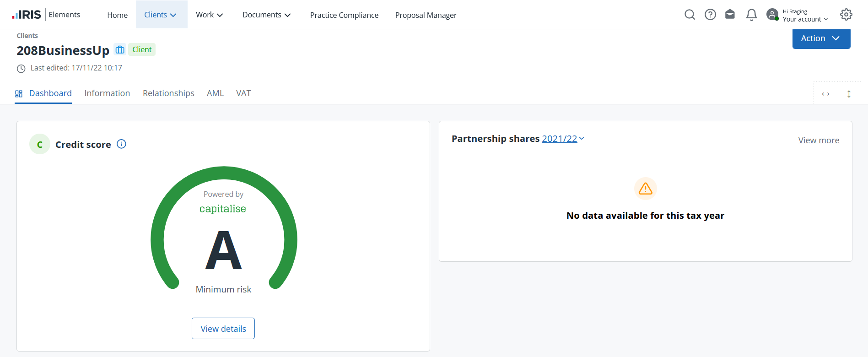The height and width of the screenshot is (357, 868).
Task: Open the Action dropdown button
Action: 821,38
